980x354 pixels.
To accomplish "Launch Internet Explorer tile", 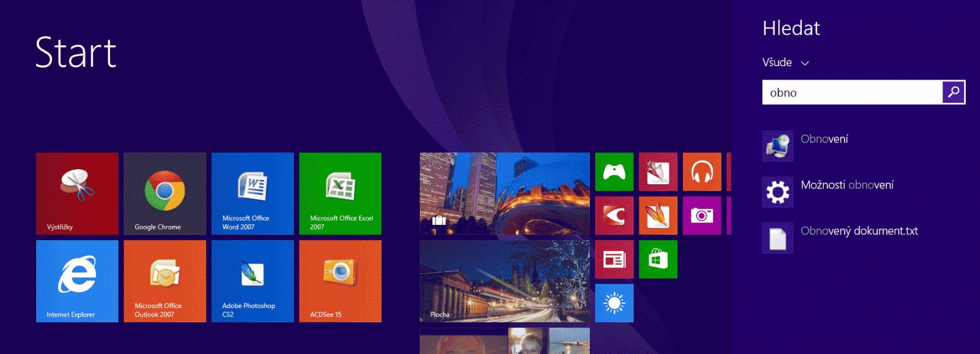I will tap(77, 281).
